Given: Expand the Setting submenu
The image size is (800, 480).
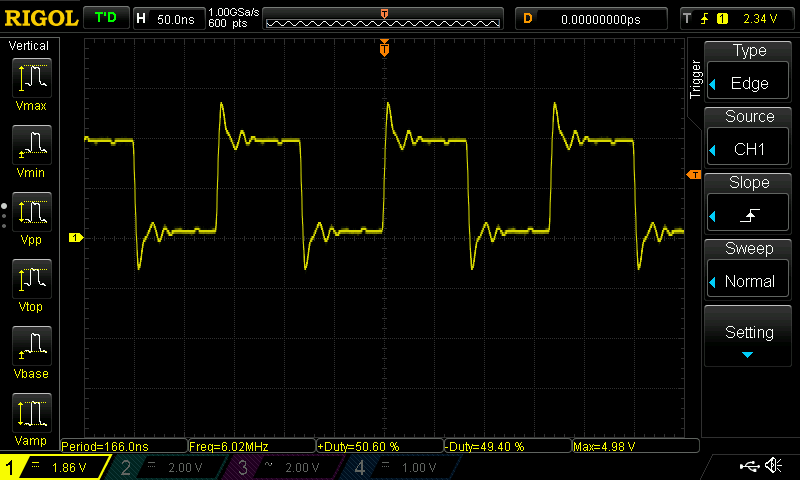Looking at the screenshot, I should coord(749,336).
